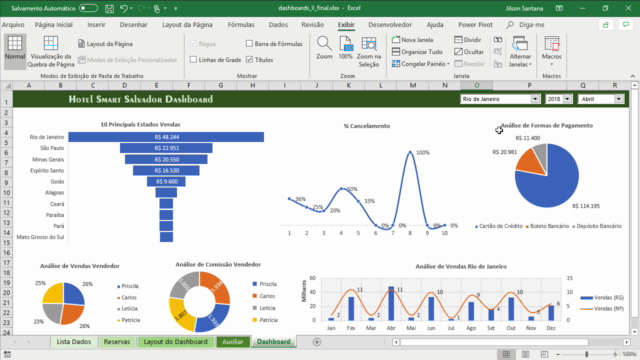Click the Save icon in title bar

click(x=109, y=8)
